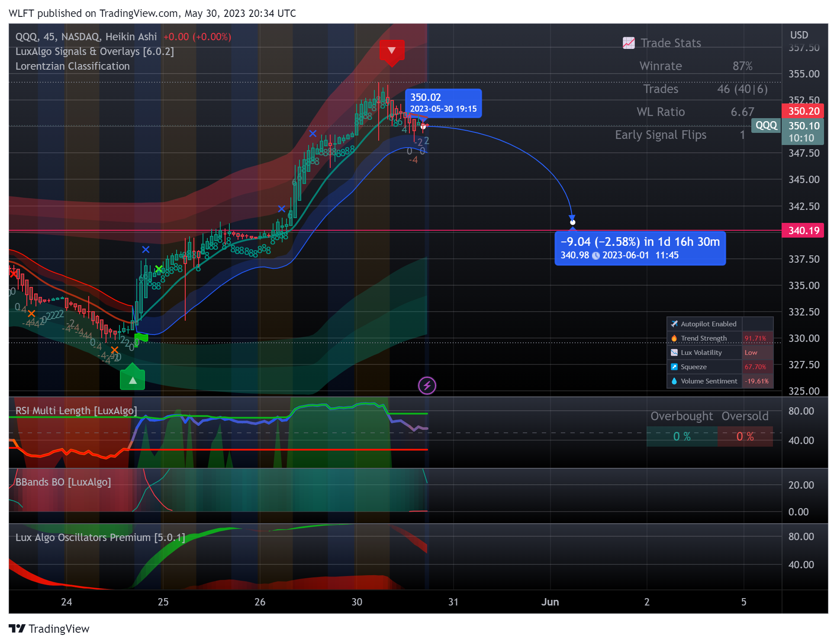Click the LuxAlgo Signals & Overlays legend

click(x=95, y=52)
